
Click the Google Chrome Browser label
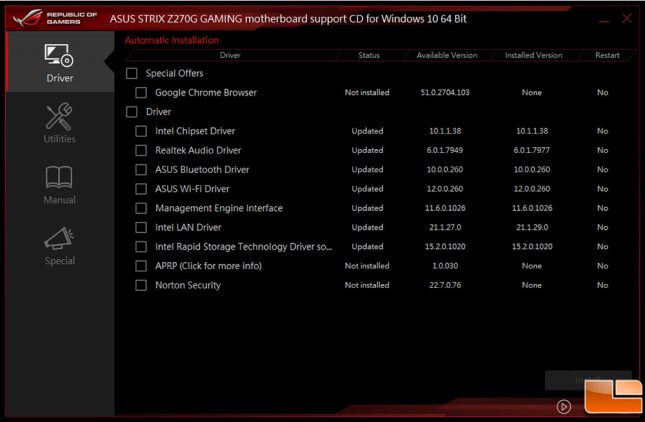[x=206, y=93]
